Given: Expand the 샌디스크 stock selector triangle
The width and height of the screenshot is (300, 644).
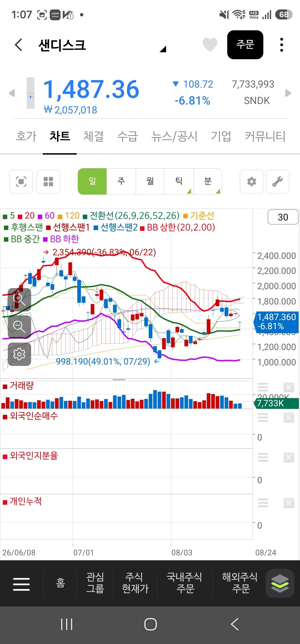Looking at the screenshot, I should (163, 49).
